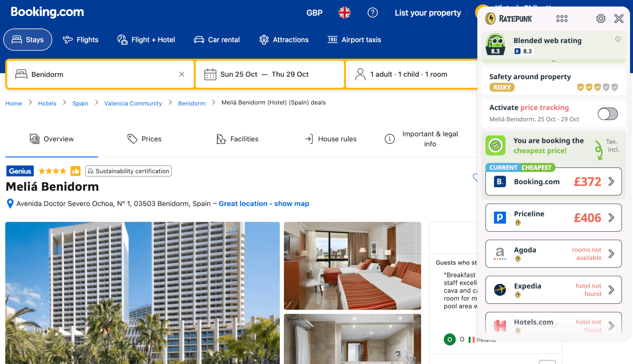
Task: Open the Attractions tab
Action: point(284,40)
